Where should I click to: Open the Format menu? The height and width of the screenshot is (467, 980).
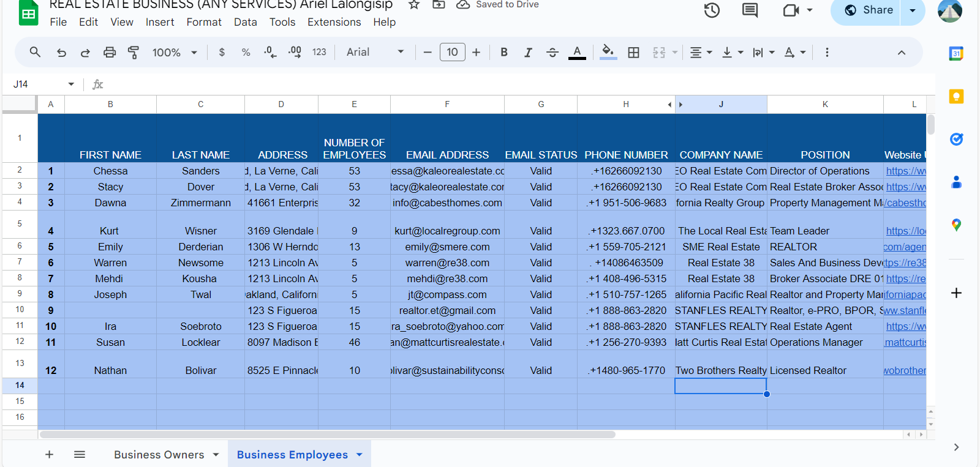pos(204,22)
